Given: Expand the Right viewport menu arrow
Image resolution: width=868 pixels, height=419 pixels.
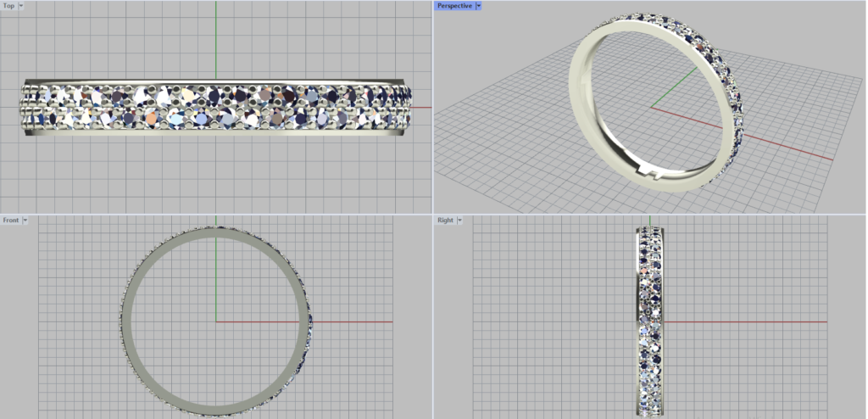Looking at the screenshot, I should pos(459,221).
